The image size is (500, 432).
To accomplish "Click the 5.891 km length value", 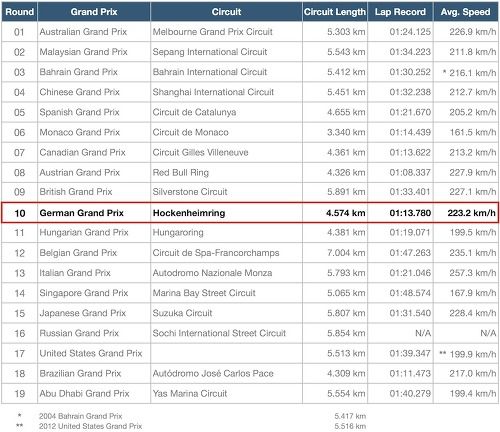I will tap(346, 192).
